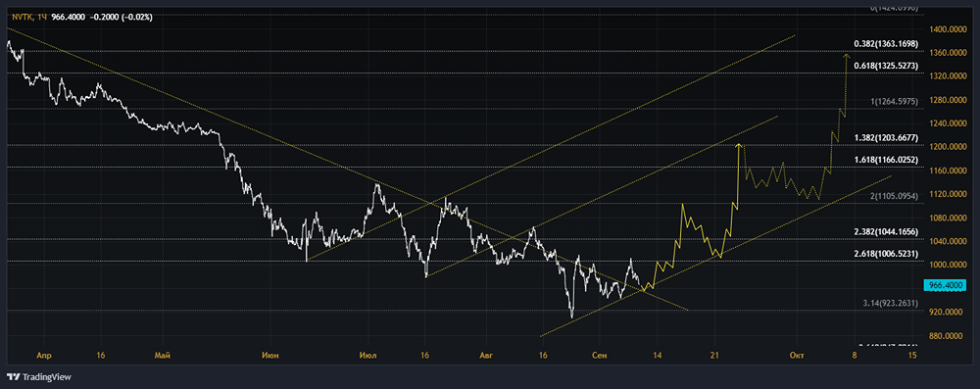Screen dimensions: 980x389
Task: Select Fibonacci label 3.14(923.2631)
Action: click(x=890, y=303)
